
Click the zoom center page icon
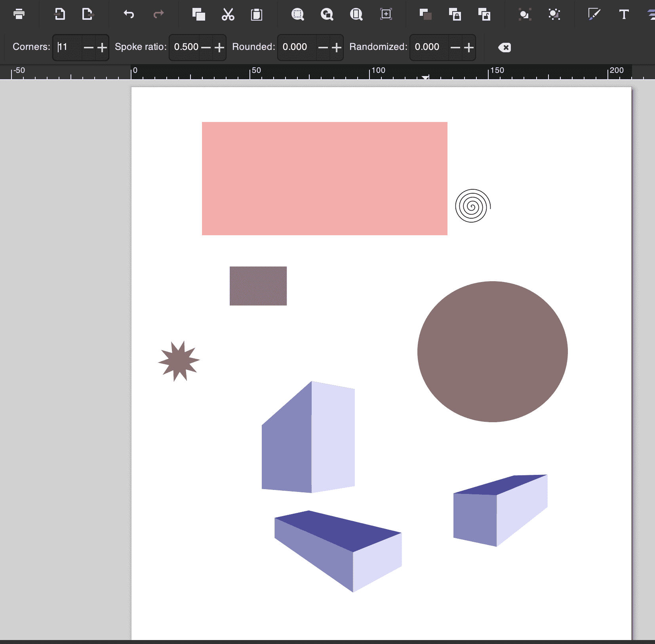pos(386,14)
